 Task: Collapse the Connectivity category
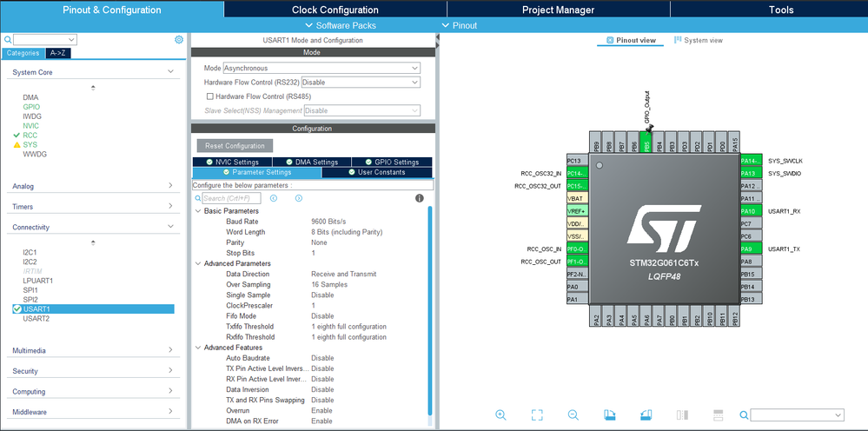click(170, 227)
